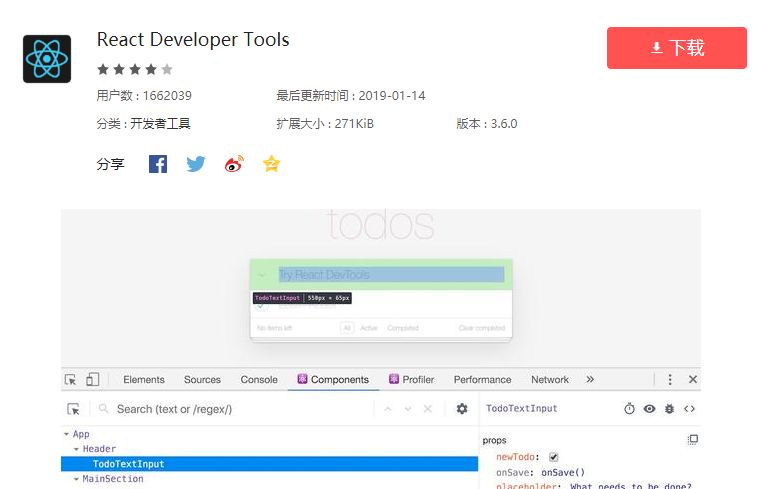This screenshot has height=489, width=764.
Task: Click the suspend stopwatch icon
Action: (630, 409)
